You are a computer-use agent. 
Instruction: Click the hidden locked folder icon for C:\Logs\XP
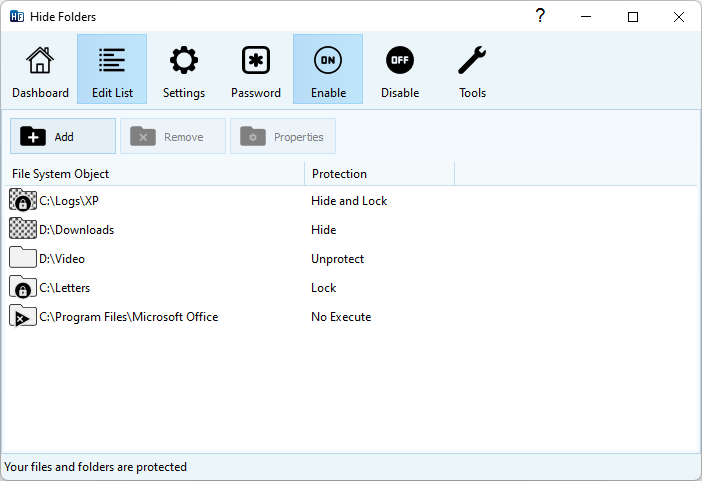[x=22, y=200]
